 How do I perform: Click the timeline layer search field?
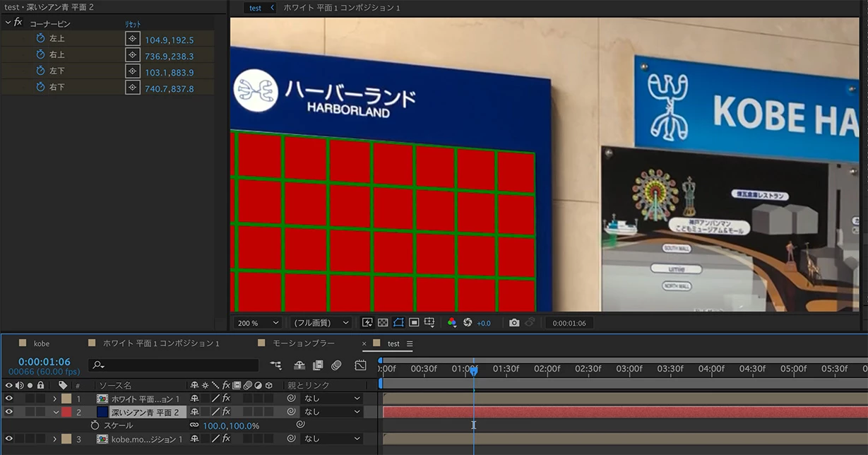[x=174, y=365]
